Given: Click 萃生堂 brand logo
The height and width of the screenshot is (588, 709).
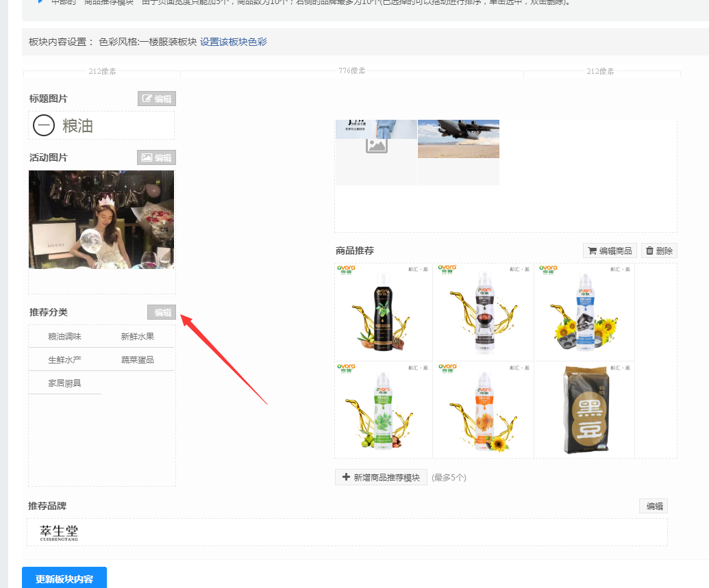Looking at the screenshot, I should [59, 533].
